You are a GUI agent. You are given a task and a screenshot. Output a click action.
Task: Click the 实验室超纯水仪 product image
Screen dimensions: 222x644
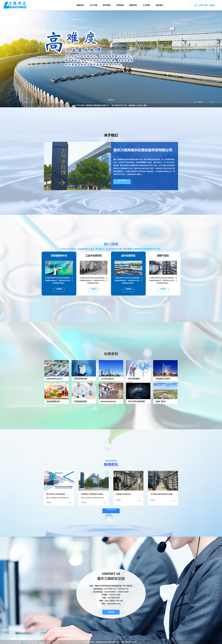click(x=59, y=268)
